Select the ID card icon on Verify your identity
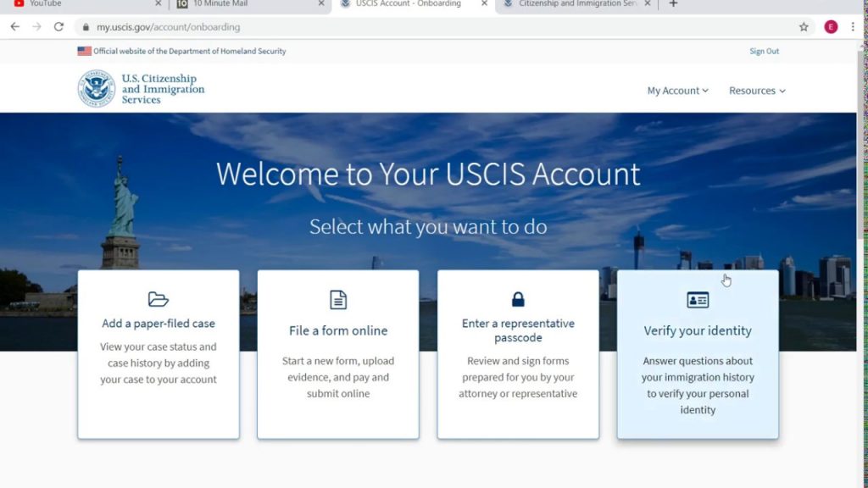Viewport: 868px width, 488px height. click(x=697, y=298)
